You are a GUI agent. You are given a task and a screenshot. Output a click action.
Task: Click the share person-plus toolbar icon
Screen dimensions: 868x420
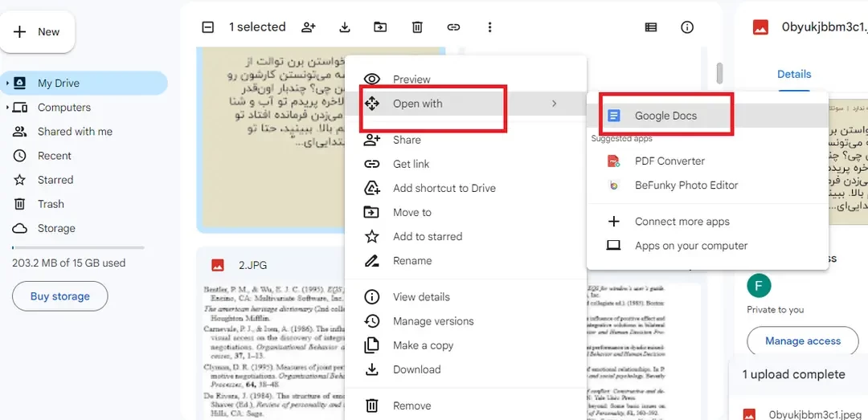coord(309,27)
